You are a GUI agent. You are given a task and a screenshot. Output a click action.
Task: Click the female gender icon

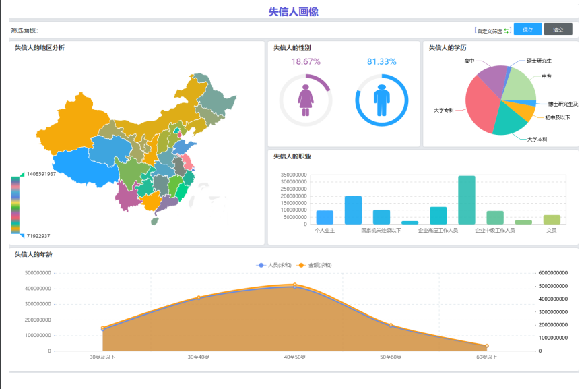pyautogui.click(x=306, y=100)
